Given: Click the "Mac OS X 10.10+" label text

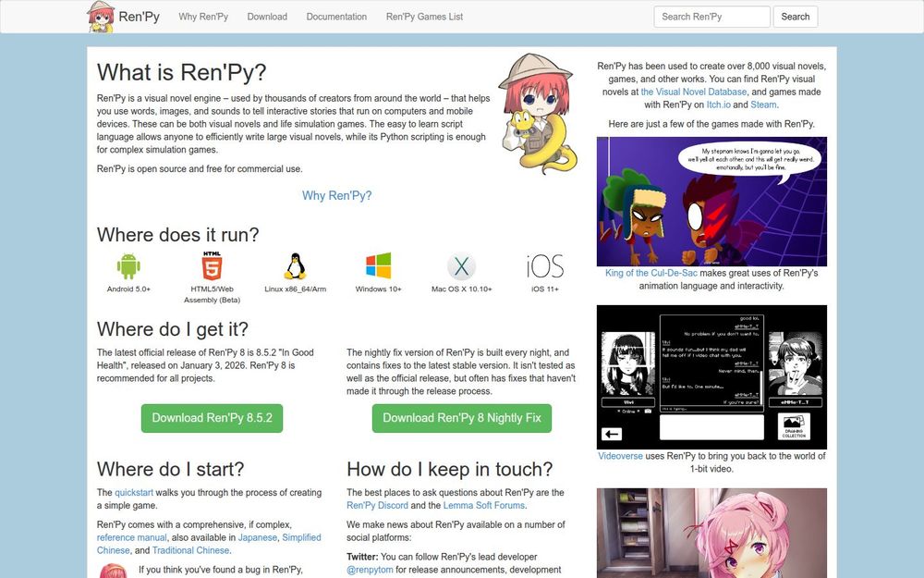Looking at the screenshot, I should (x=461, y=289).
